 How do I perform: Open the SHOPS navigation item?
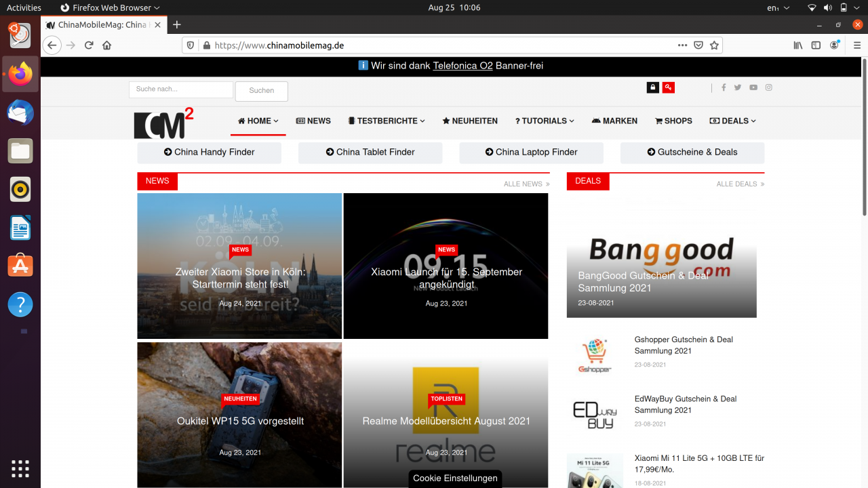pos(673,121)
